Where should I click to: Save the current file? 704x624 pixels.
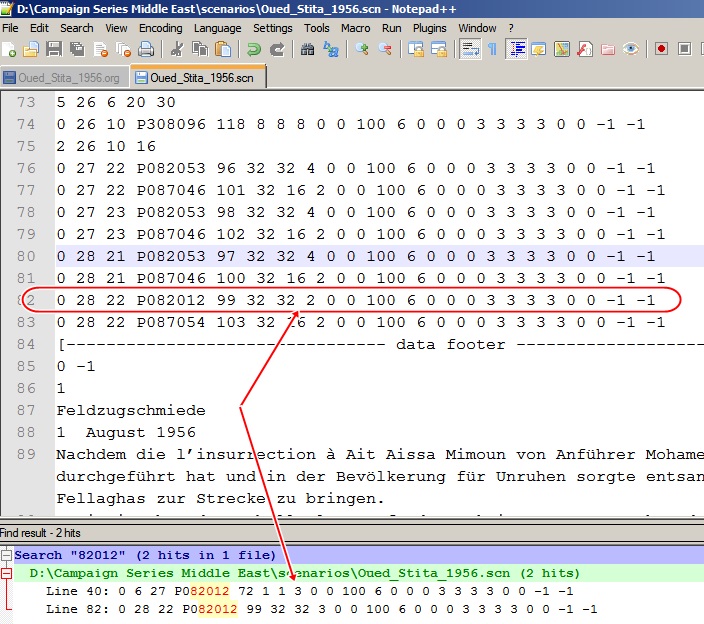pos(54,49)
